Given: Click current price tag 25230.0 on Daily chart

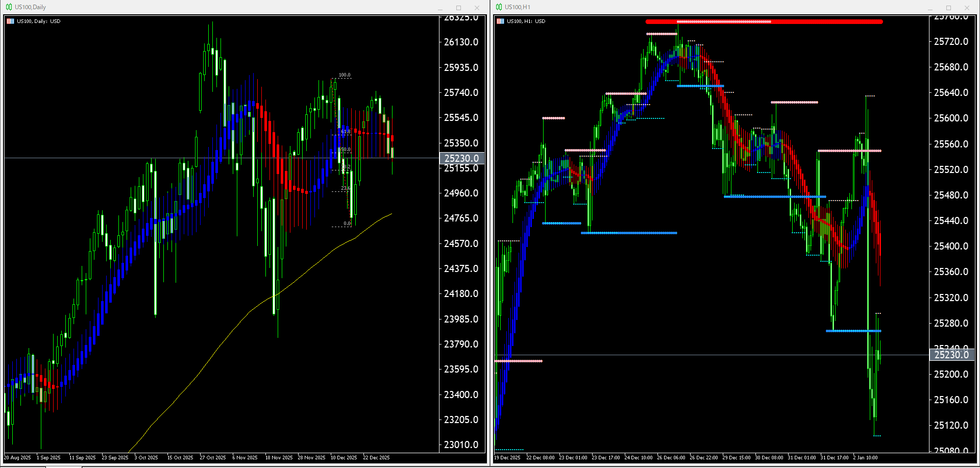Looking at the screenshot, I should [x=462, y=158].
